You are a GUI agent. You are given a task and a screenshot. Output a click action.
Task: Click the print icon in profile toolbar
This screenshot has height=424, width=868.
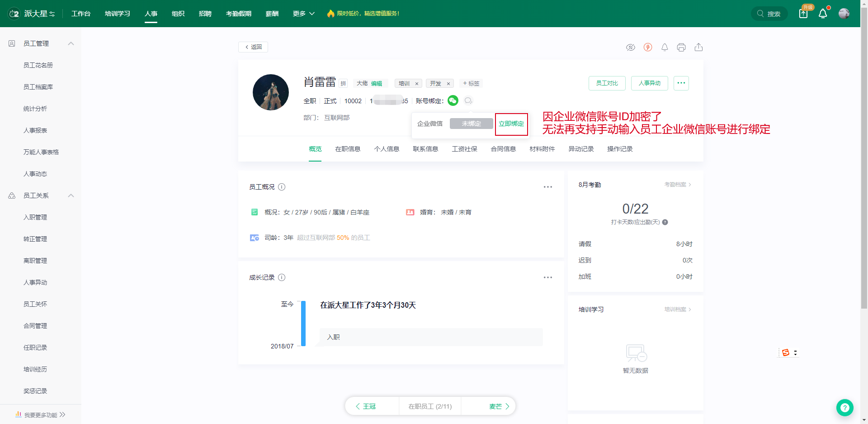pos(681,48)
